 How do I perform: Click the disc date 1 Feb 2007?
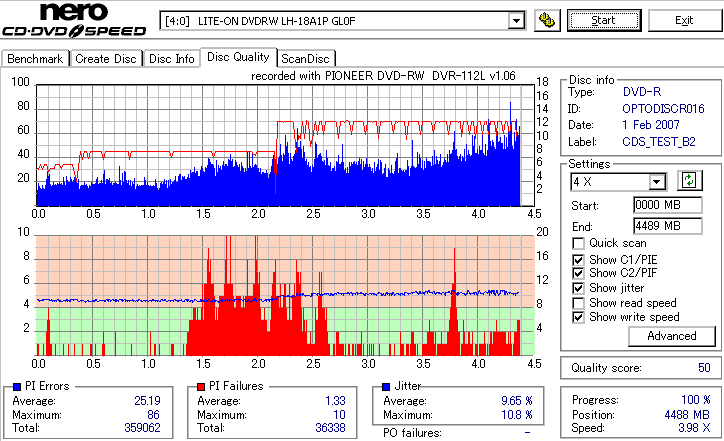[x=651, y=125]
